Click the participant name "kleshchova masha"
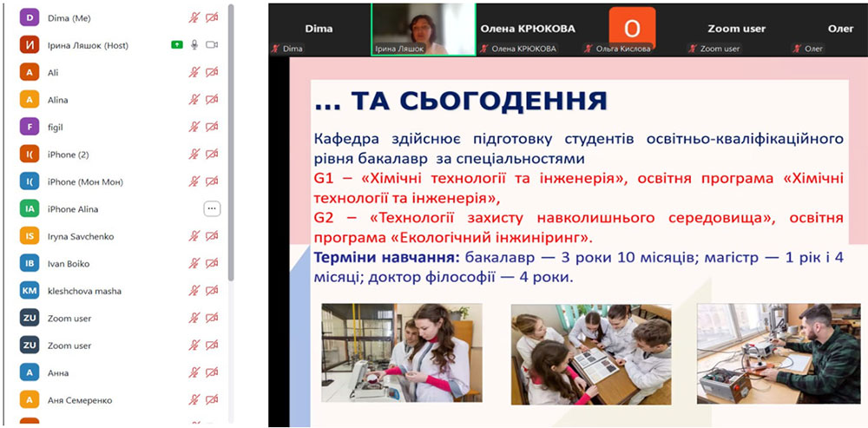Image resolution: width=868 pixels, height=428 pixels. (x=85, y=291)
